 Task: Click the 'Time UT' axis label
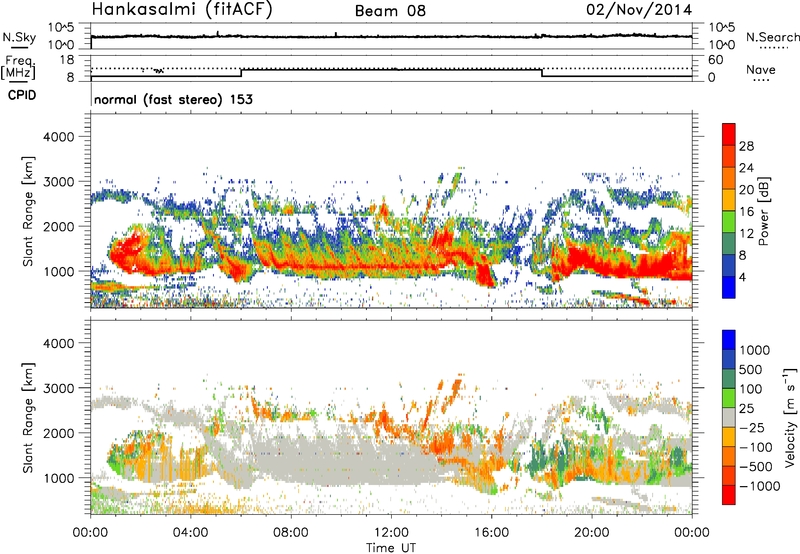pos(391,548)
